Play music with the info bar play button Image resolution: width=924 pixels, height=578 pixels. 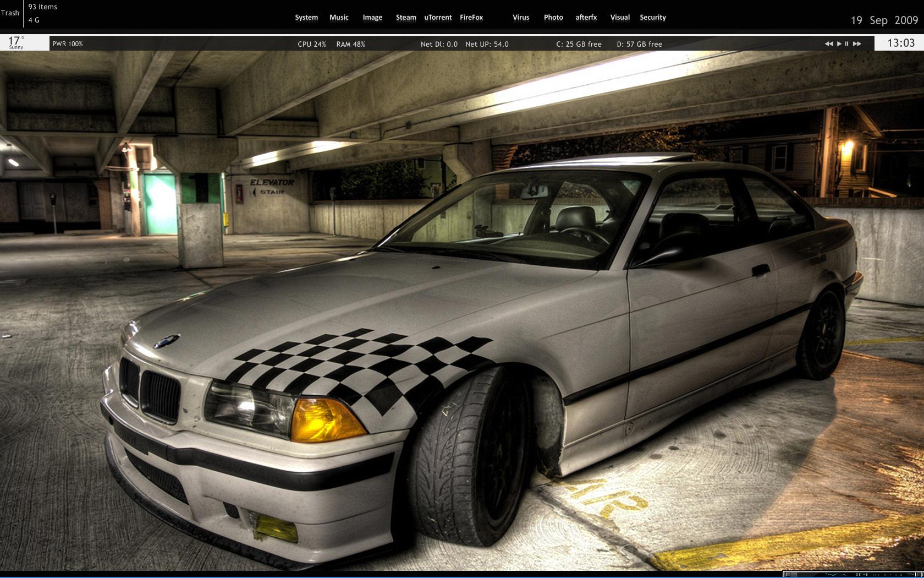(x=839, y=44)
